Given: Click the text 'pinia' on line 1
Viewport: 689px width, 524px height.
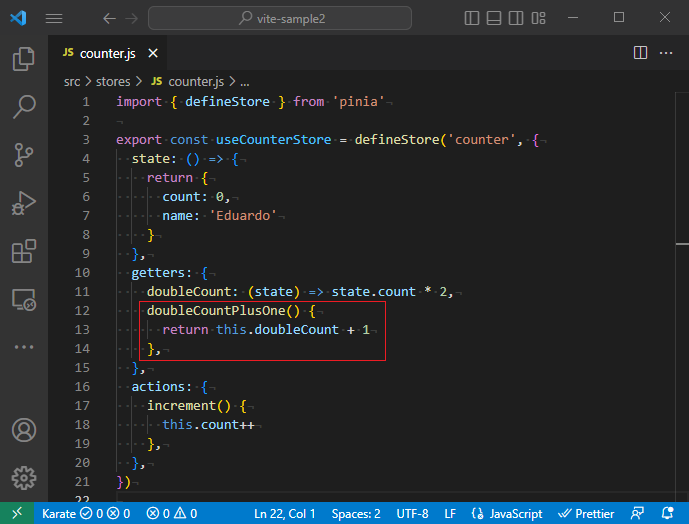Looking at the screenshot, I should (359, 102).
